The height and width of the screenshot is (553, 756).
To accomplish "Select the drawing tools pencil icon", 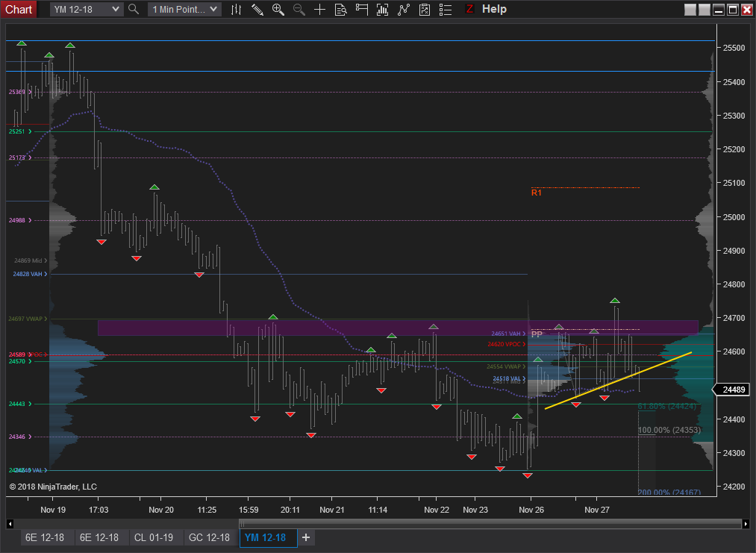I will pyautogui.click(x=257, y=9).
